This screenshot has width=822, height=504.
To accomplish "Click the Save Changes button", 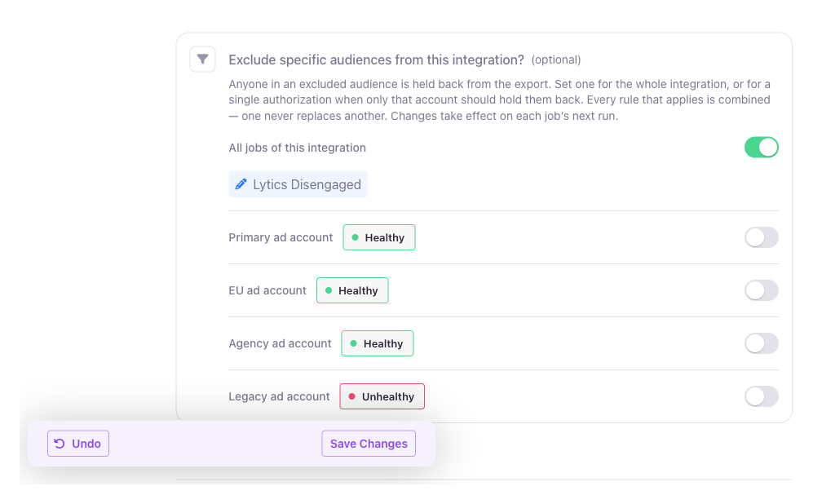I will [369, 444].
